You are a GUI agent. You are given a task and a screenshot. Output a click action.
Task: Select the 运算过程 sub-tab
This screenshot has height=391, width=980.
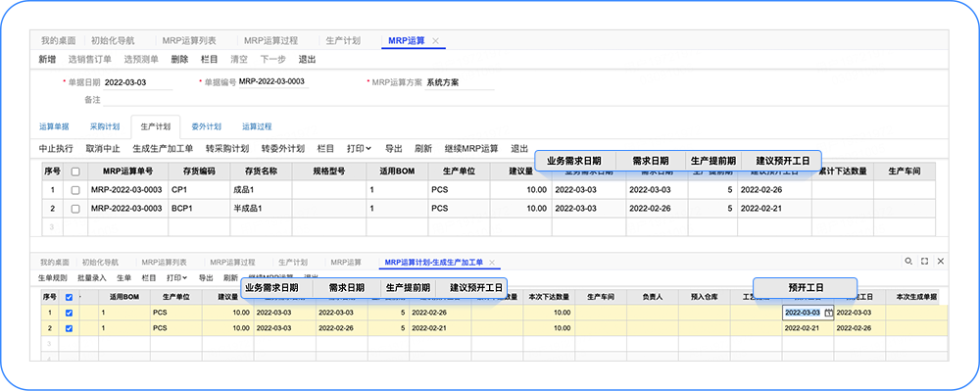257,126
